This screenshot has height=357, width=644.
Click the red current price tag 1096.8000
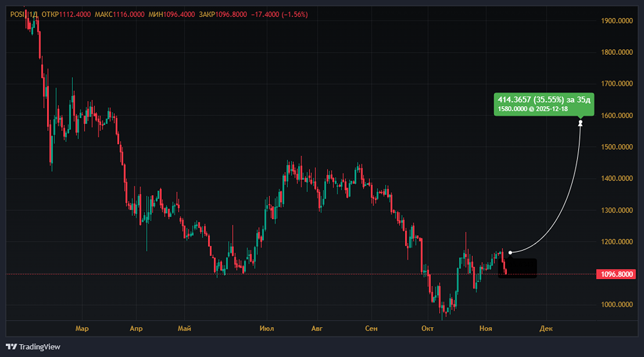(617, 275)
